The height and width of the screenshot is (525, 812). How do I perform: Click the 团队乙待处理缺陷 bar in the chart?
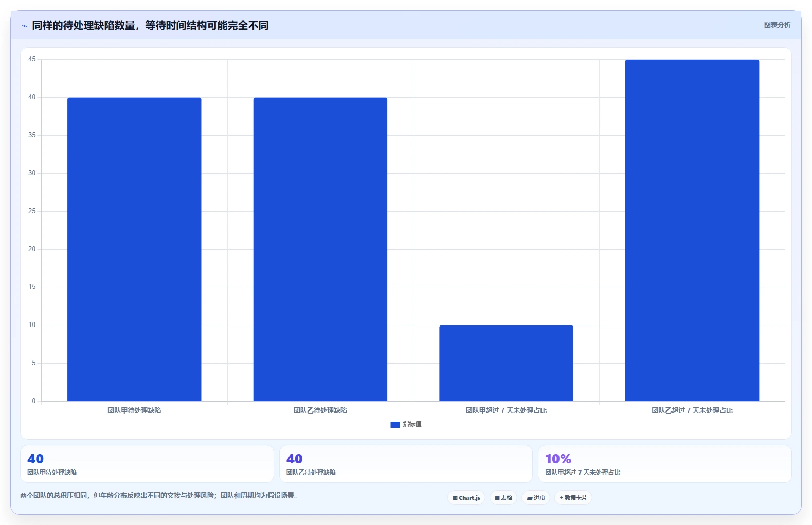[320, 249]
